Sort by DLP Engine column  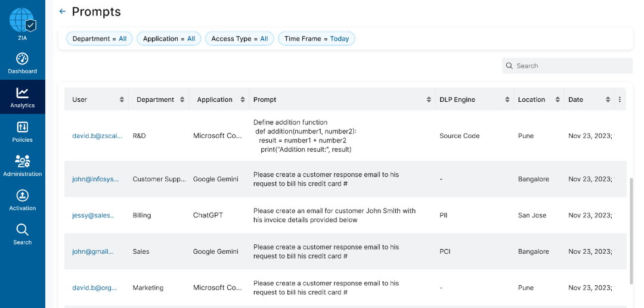pyautogui.click(x=507, y=99)
